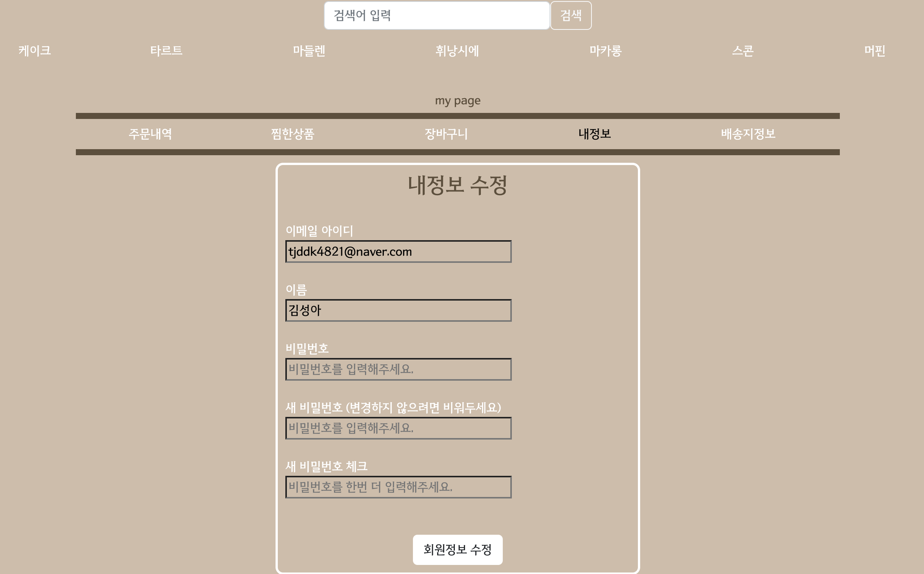Browse the 마카롱 category
This screenshot has height=574, width=924.
pos(605,51)
